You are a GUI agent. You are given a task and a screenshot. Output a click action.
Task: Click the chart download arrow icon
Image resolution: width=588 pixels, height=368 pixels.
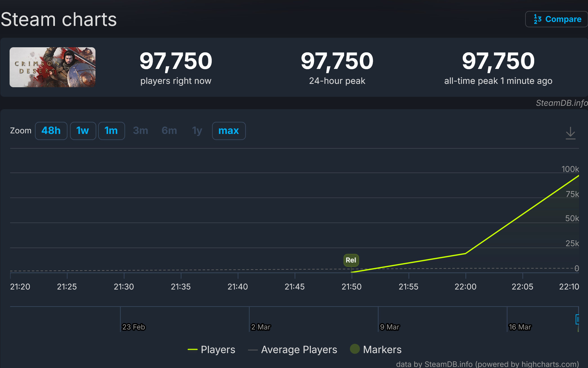(x=570, y=133)
